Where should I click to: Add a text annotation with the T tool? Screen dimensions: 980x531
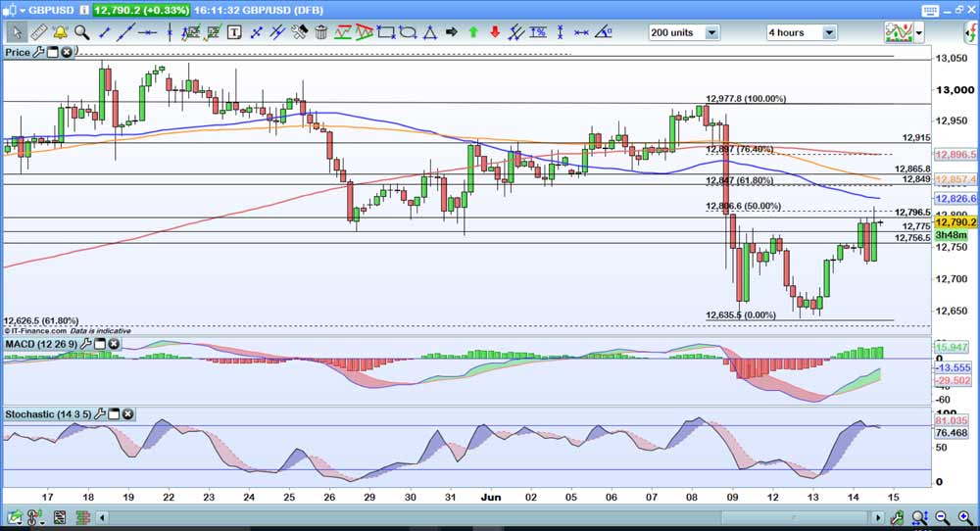pos(234,32)
